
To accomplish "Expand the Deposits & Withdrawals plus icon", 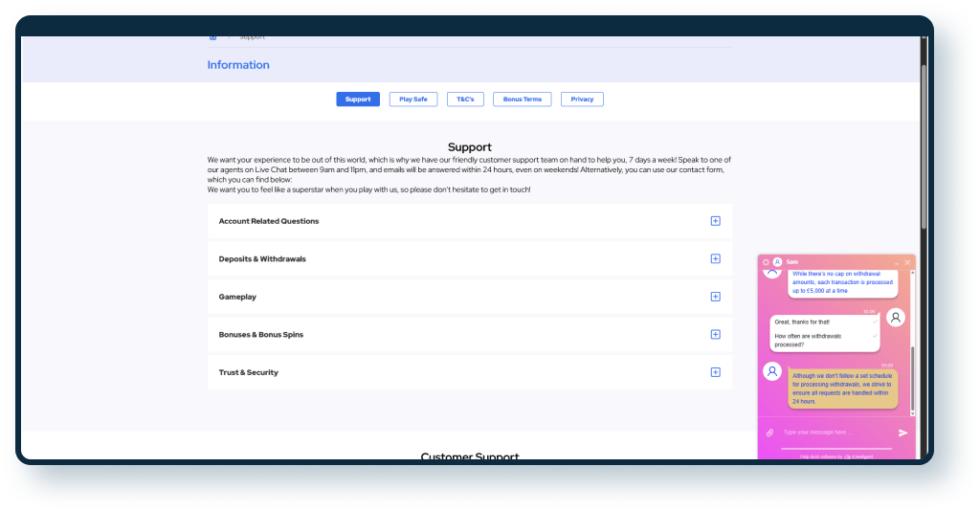I will [x=715, y=259].
